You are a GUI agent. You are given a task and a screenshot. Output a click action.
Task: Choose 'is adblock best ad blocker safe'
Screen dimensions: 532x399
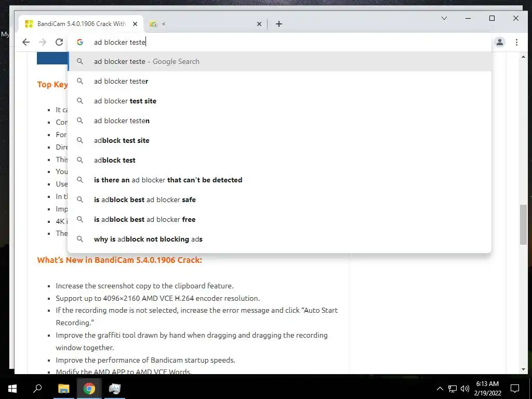280,199
